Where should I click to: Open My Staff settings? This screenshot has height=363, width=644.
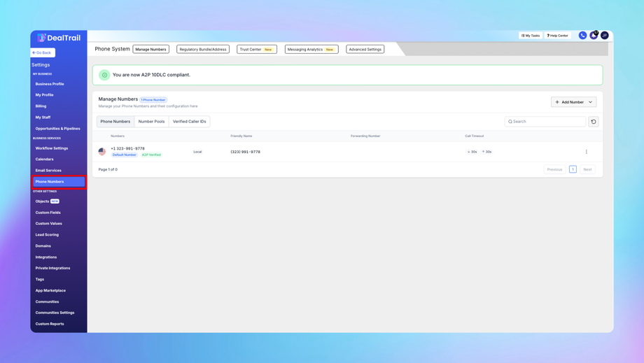(x=43, y=118)
